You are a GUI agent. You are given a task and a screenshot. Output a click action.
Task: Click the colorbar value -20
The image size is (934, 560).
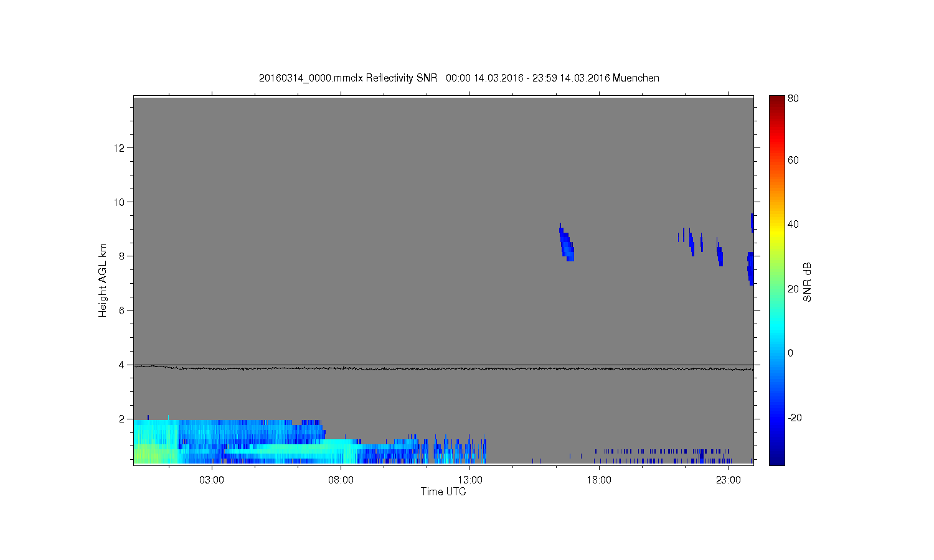(x=795, y=418)
